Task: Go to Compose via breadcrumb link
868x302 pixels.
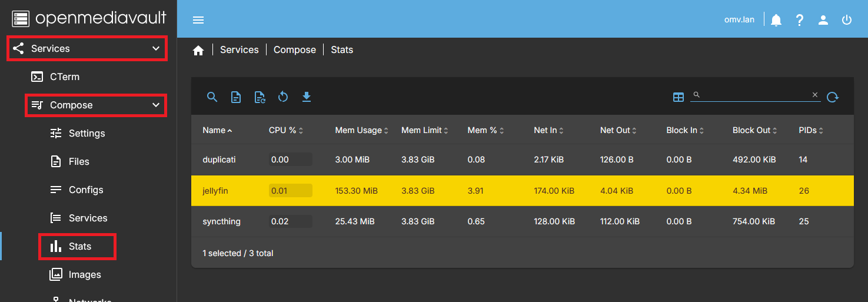Action: pyautogui.click(x=295, y=50)
